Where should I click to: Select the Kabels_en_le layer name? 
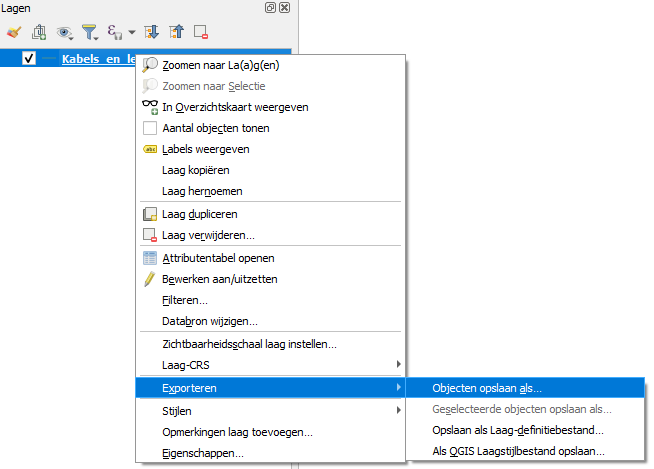tap(98, 59)
